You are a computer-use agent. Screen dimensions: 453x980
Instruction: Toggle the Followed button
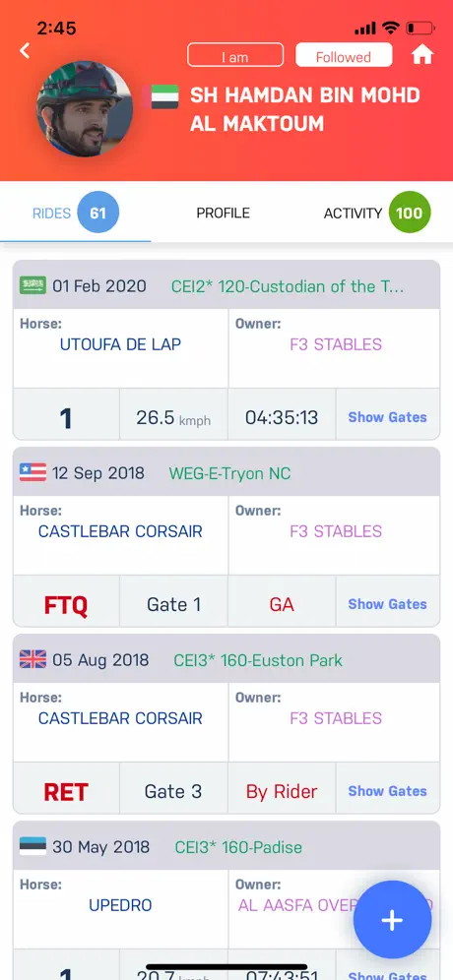click(344, 55)
